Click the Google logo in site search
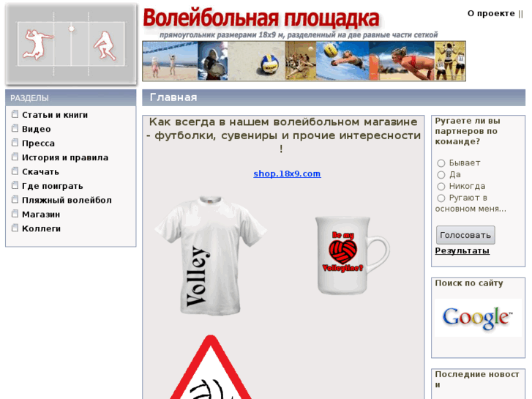 tap(478, 318)
